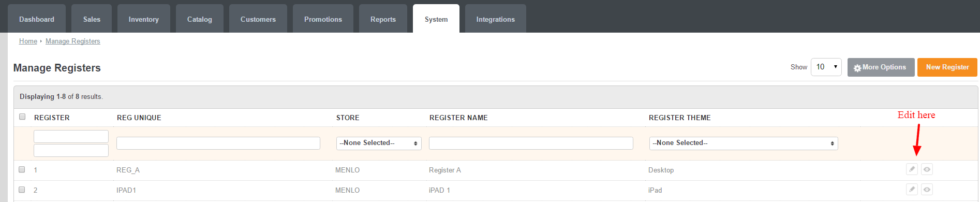The width and height of the screenshot is (980, 202).
Task: Follow the Home breadcrumb link
Action: (x=28, y=41)
